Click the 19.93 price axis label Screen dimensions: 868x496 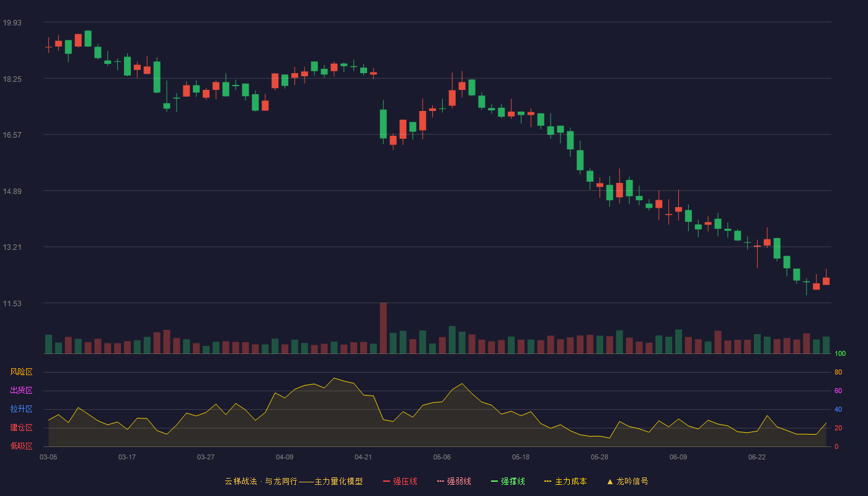pyautogui.click(x=12, y=23)
